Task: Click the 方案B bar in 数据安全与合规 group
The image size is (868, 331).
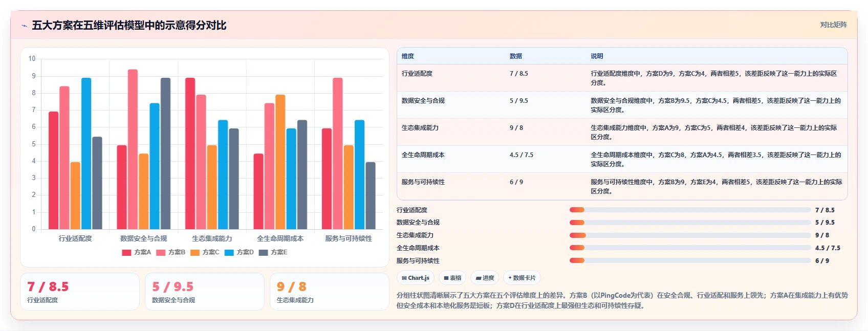Action: 133,149
